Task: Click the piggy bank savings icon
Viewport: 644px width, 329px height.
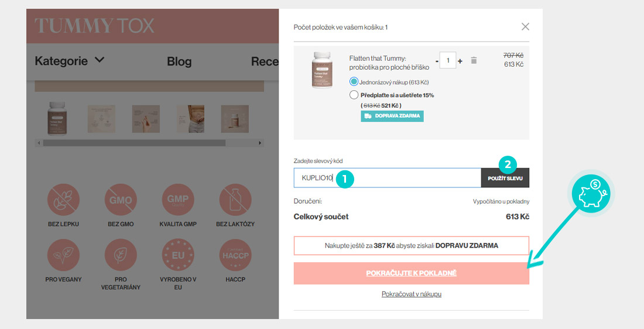Action: (x=591, y=193)
